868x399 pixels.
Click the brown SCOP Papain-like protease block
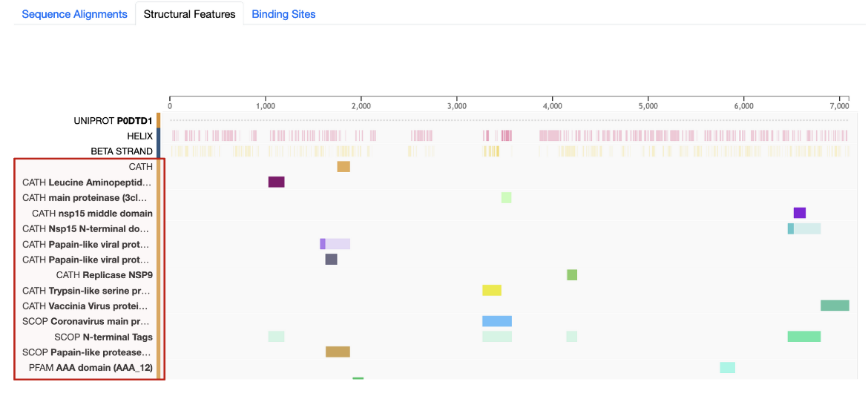338,352
